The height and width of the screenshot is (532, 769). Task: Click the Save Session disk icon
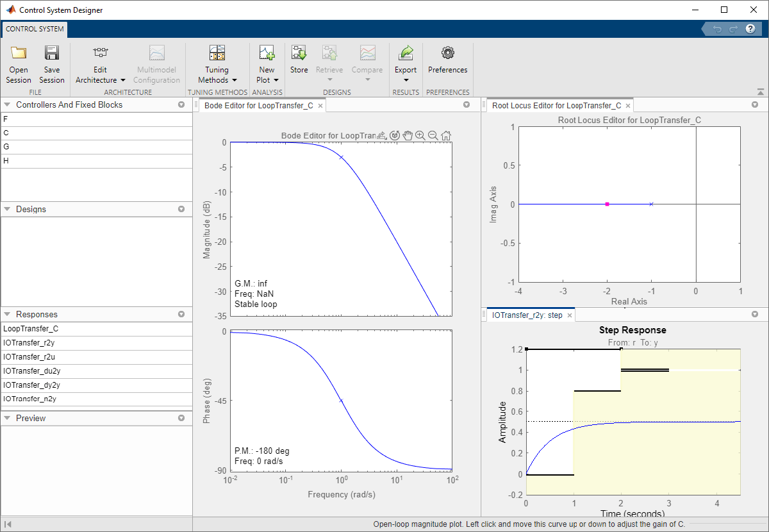point(51,54)
